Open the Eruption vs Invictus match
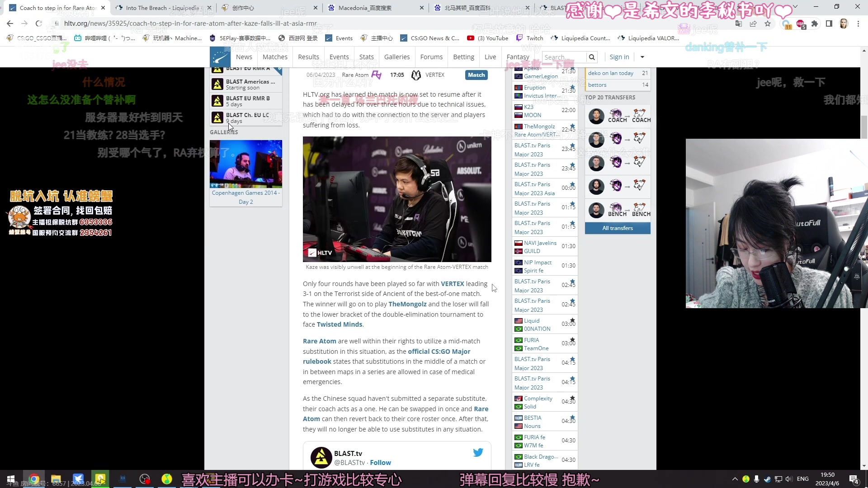The width and height of the screenshot is (868, 488). pyautogui.click(x=545, y=92)
